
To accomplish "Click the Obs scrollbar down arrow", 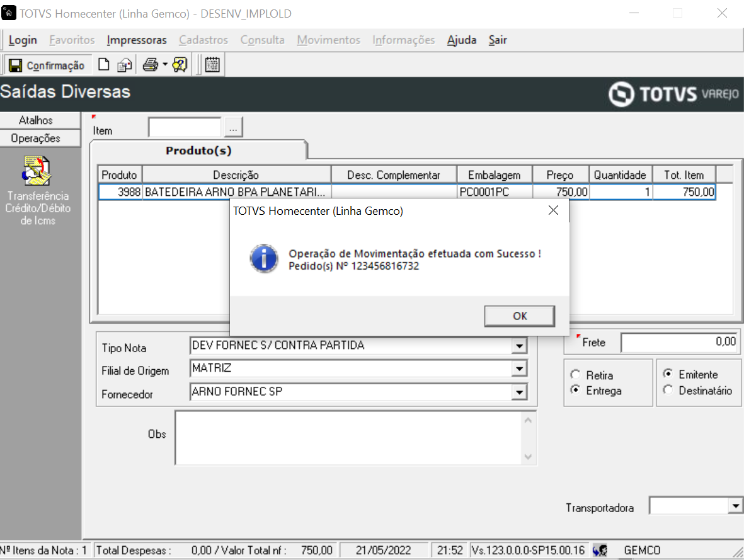I will pos(528,457).
